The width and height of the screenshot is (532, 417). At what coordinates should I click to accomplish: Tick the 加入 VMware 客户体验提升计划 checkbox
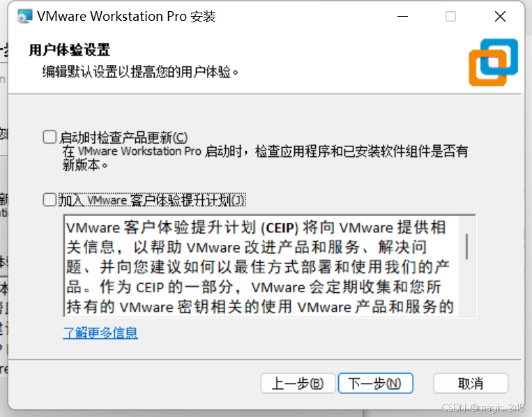point(50,199)
